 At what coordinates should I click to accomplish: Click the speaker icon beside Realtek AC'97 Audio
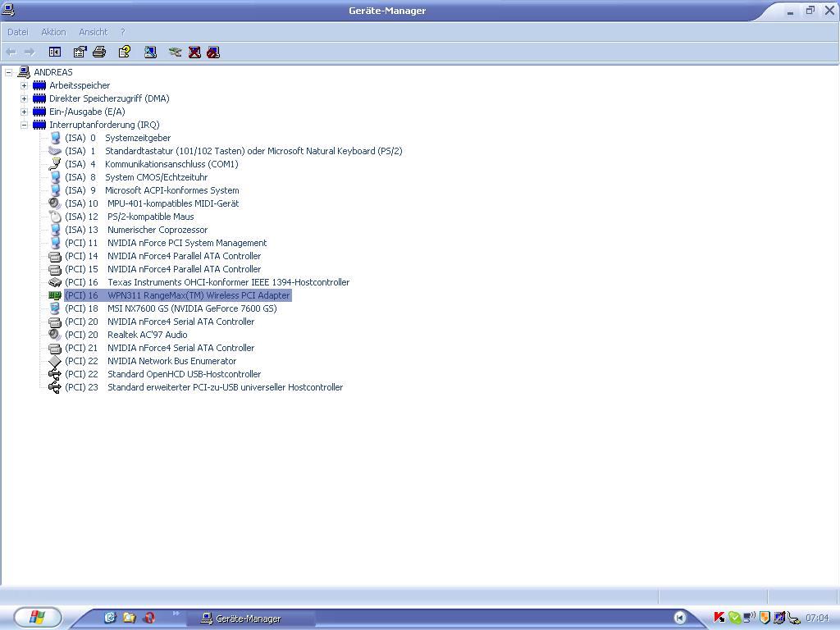[55, 335]
